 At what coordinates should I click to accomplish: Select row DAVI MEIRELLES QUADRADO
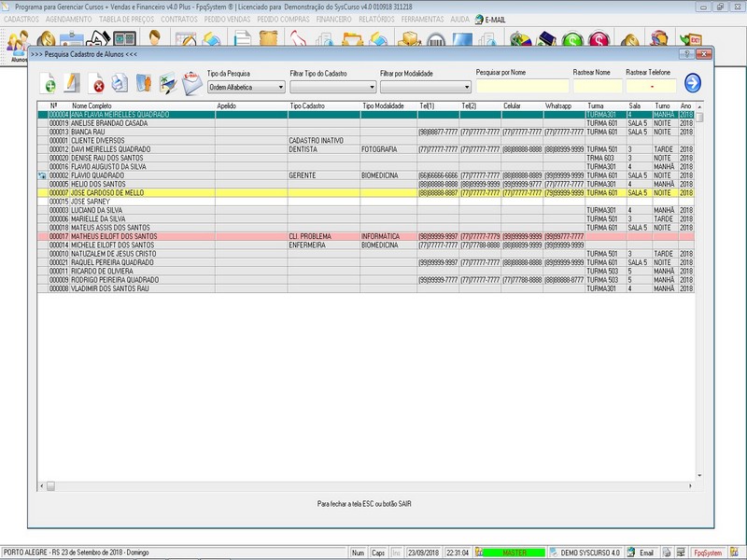coord(366,149)
